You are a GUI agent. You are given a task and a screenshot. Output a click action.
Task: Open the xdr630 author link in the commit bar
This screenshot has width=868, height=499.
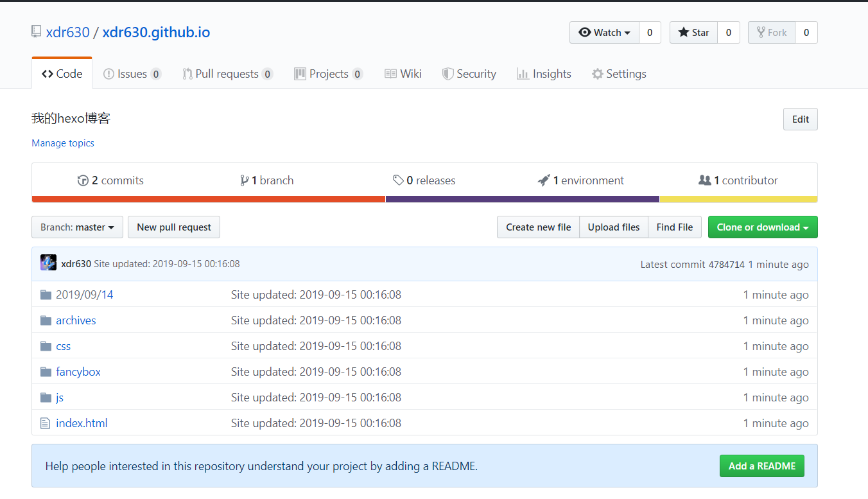(x=76, y=264)
